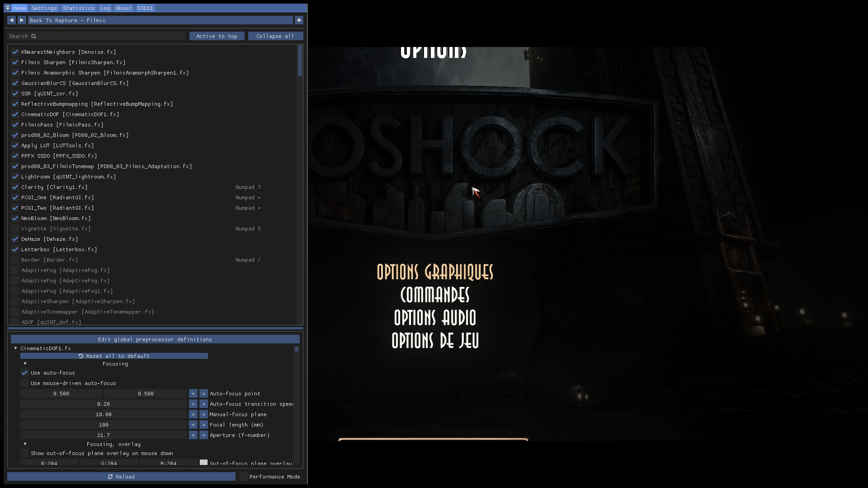Image resolution: width=868 pixels, height=488 pixels.
Task: Click the left arrow to go to previous preset
Action: pos(11,20)
